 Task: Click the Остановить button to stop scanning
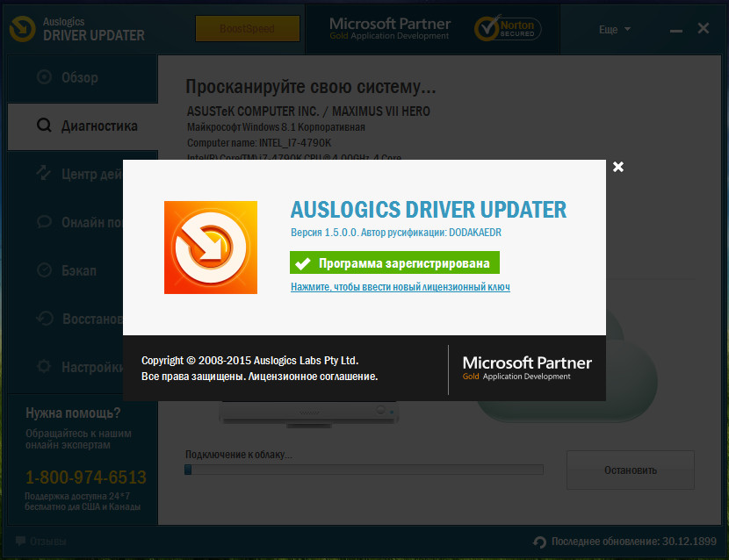click(x=631, y=470)
